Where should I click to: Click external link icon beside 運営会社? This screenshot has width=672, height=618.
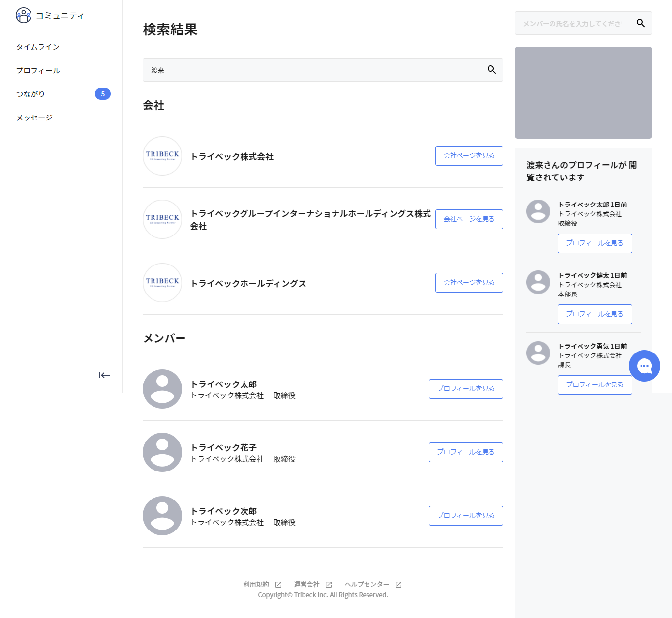(329, 585)
